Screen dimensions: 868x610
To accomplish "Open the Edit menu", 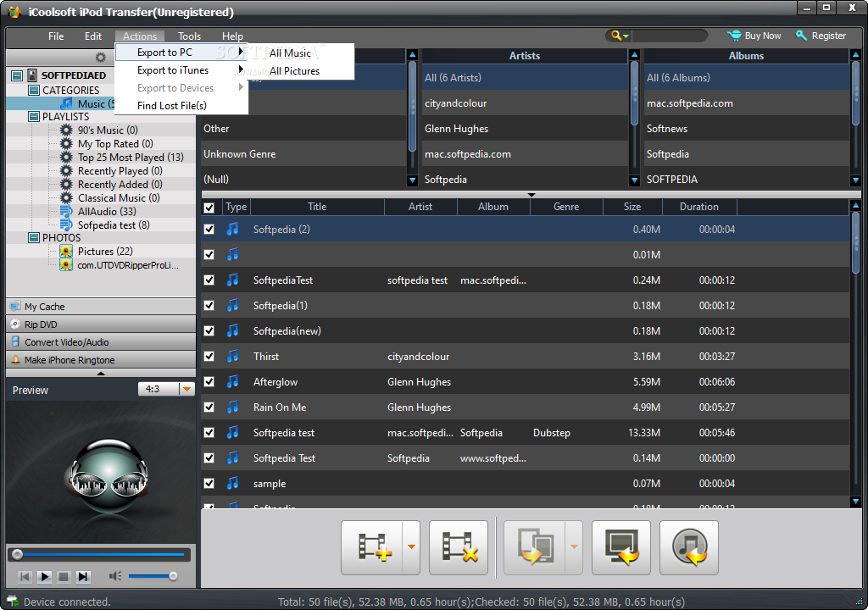I will (93, 36).
